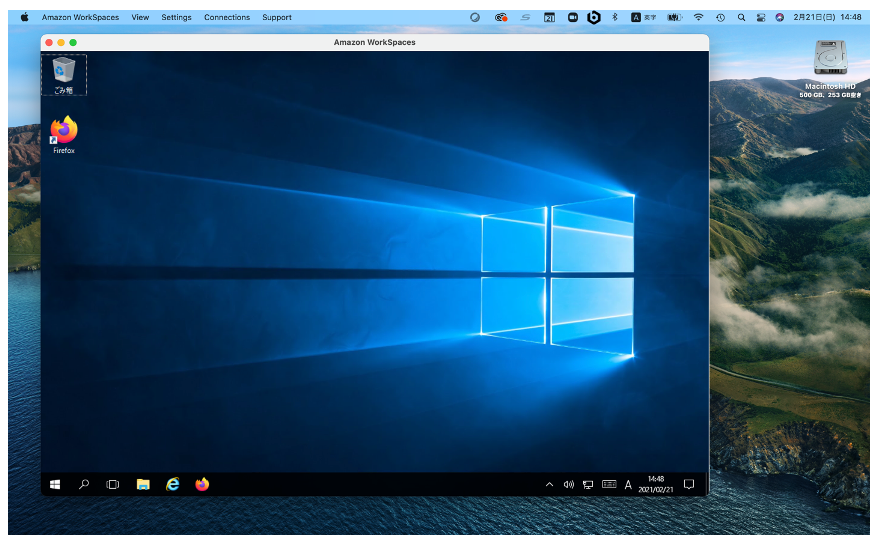Launch File Explorer from the taskbar
The image size is (878, 548).
pyautogui.click(x=143, y=484)
